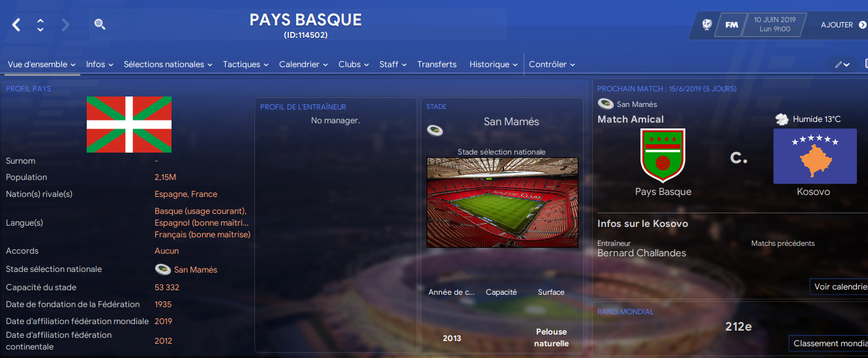Viewport: 868px width, 358px height.
Task: Click the Kosovo flag image
Action: coord(815,157)
